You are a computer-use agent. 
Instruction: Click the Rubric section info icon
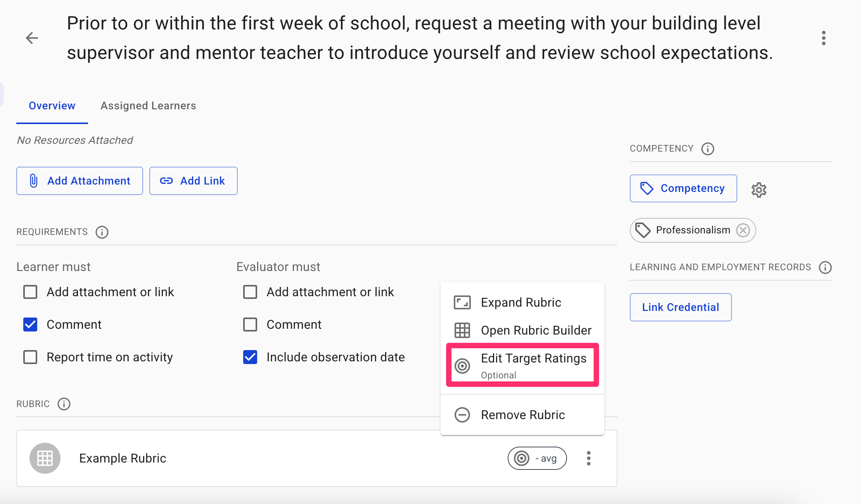point(64,404)
